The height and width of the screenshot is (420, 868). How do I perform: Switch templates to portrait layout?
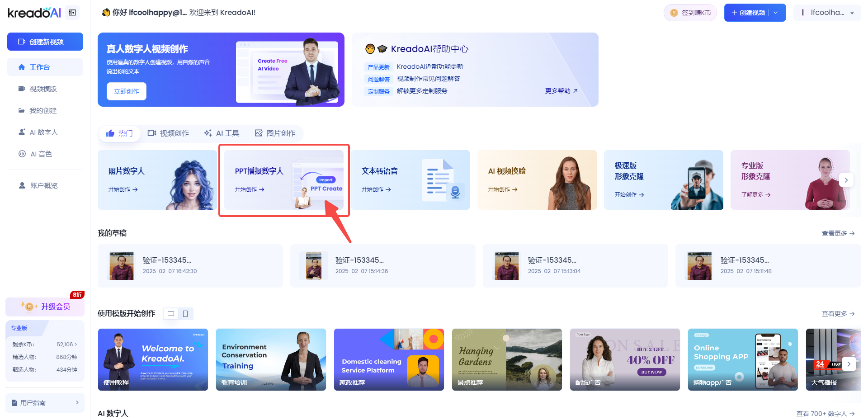click(x=185, y=314)
